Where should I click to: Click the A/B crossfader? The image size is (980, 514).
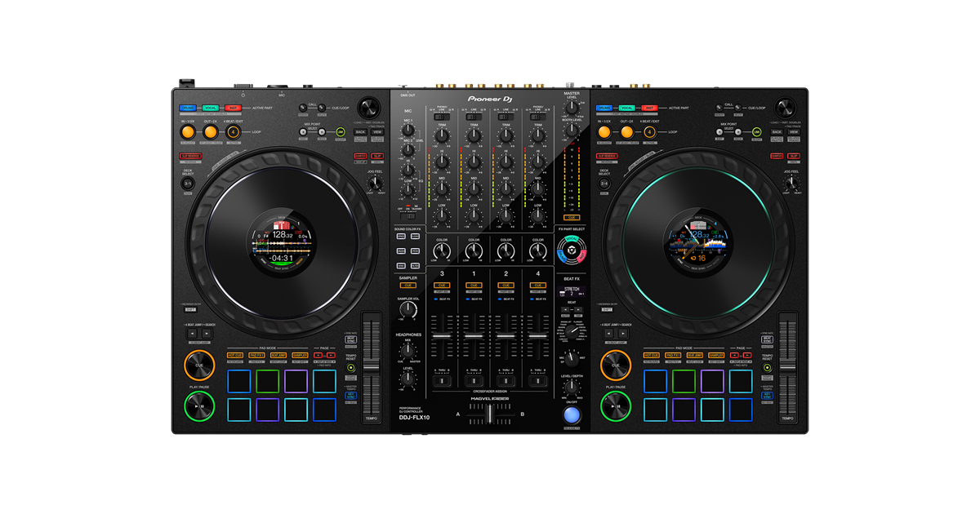(x=489, y=414)
